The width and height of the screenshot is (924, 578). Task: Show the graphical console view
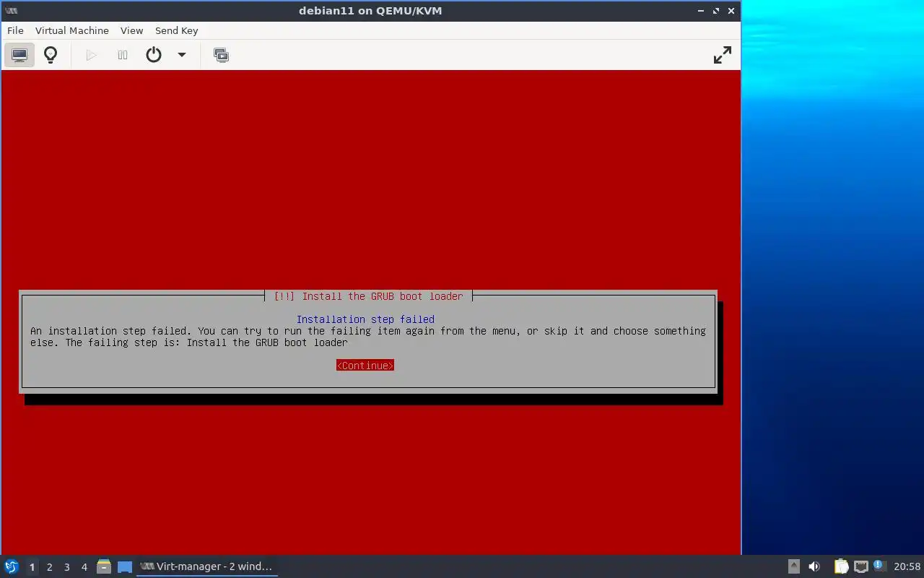(19, 55)
